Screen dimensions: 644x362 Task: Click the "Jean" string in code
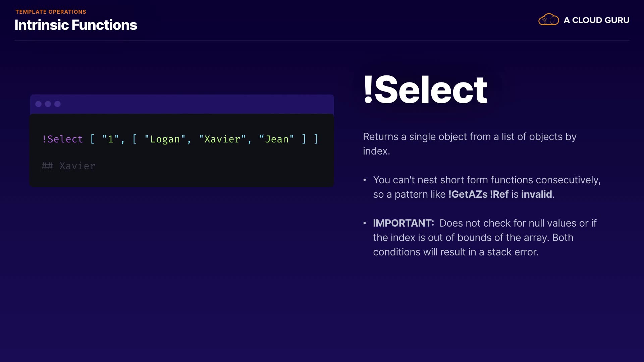[277, 139]
